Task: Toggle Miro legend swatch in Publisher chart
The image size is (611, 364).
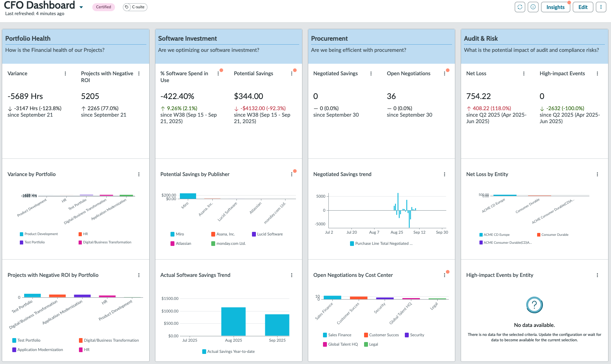Action: [172, 234]
